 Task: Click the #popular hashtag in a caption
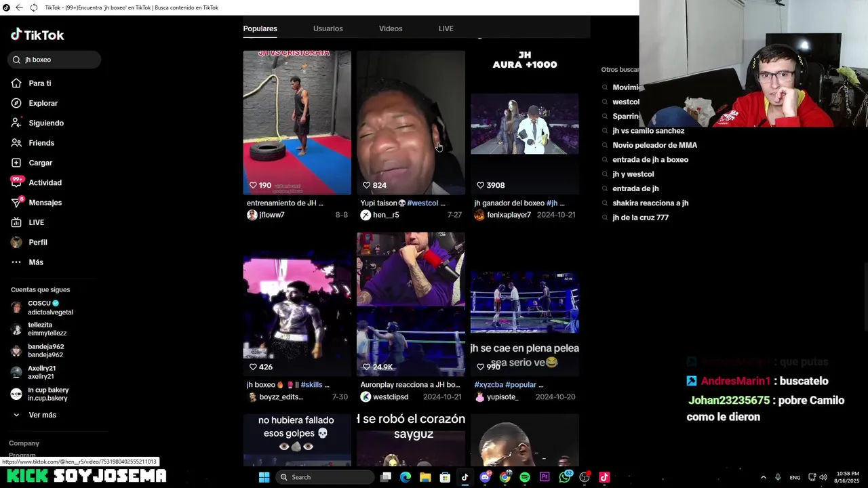click(x=521, y=384)
